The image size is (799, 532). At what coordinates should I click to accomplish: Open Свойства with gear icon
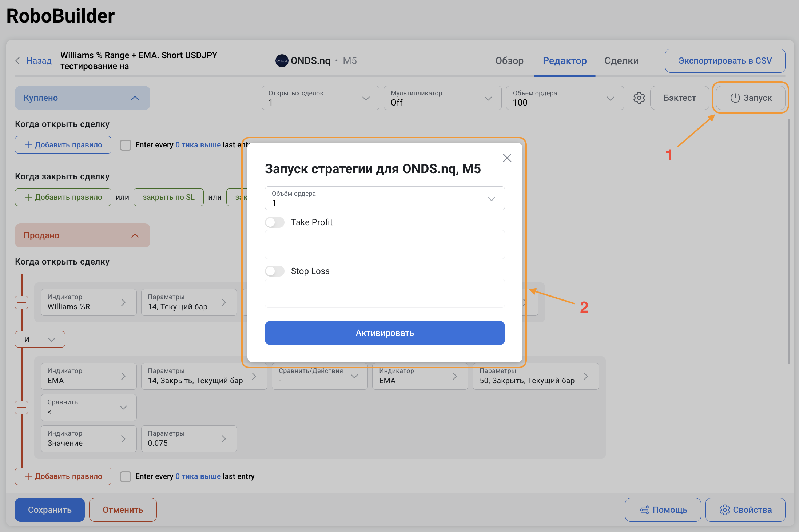745,510
